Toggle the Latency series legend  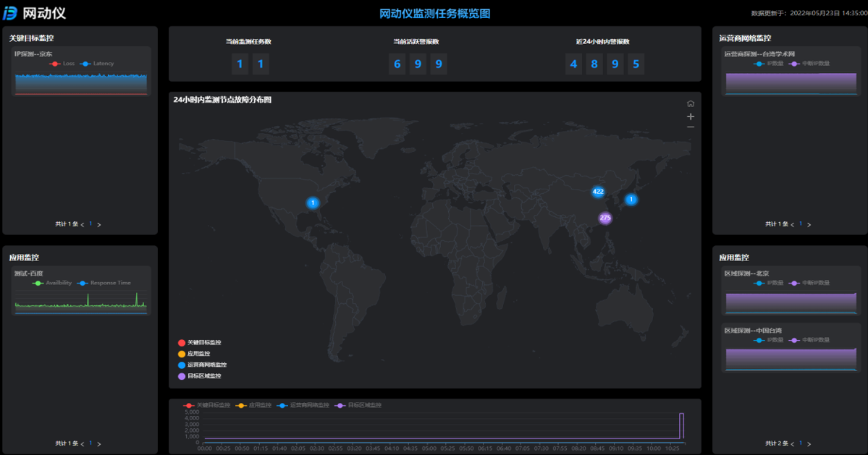click(x=97, y=64)
